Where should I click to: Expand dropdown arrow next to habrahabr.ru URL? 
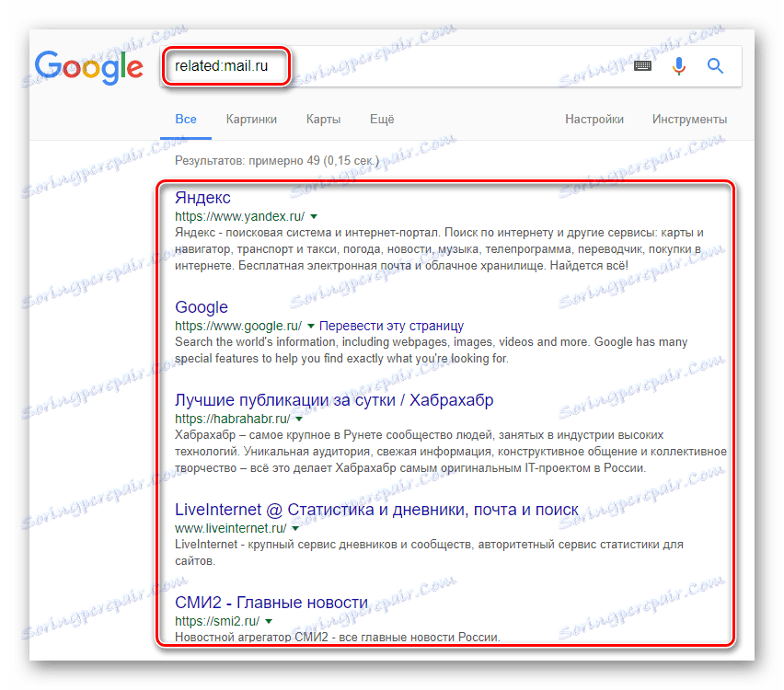coord(299,419)
